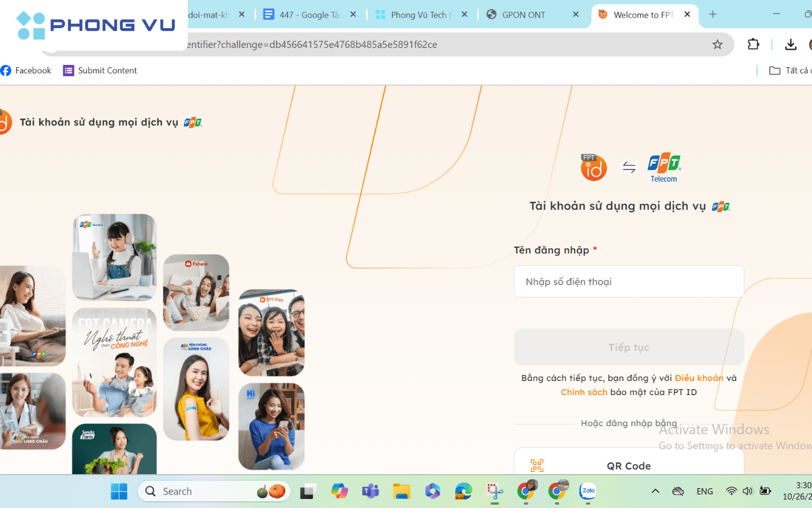This screenshot has height=508, width=812.
Task: Close the doi-mat-kh tab
Action: click(x=242, y=15)
